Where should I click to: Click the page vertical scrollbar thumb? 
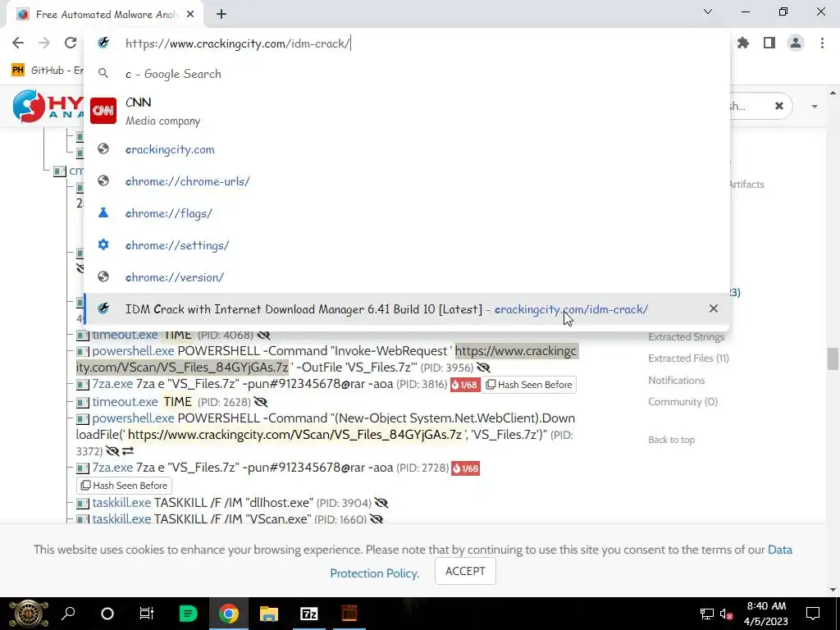tap(832, 358)
